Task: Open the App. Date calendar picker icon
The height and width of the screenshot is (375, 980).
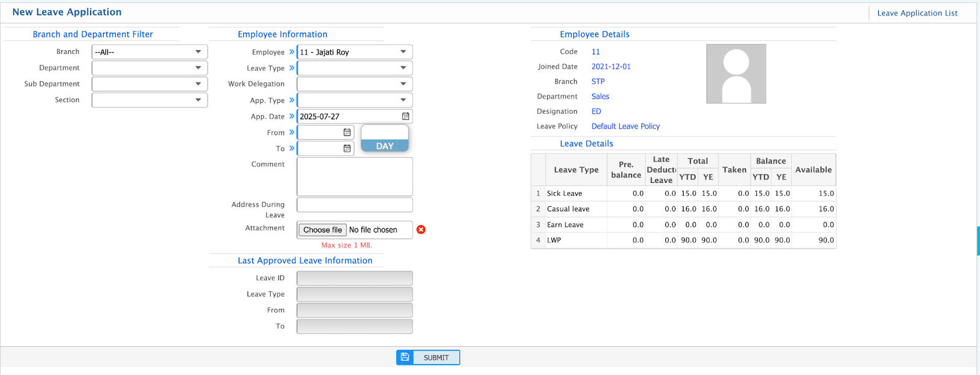Action: tap(405, 116)
